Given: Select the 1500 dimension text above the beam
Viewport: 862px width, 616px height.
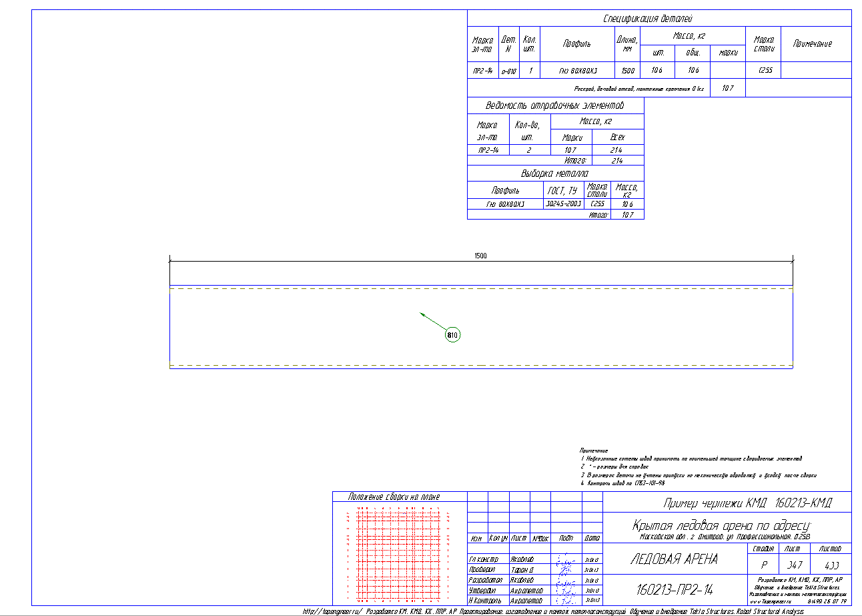Looking at the screenshot, I should pos(480,256).
